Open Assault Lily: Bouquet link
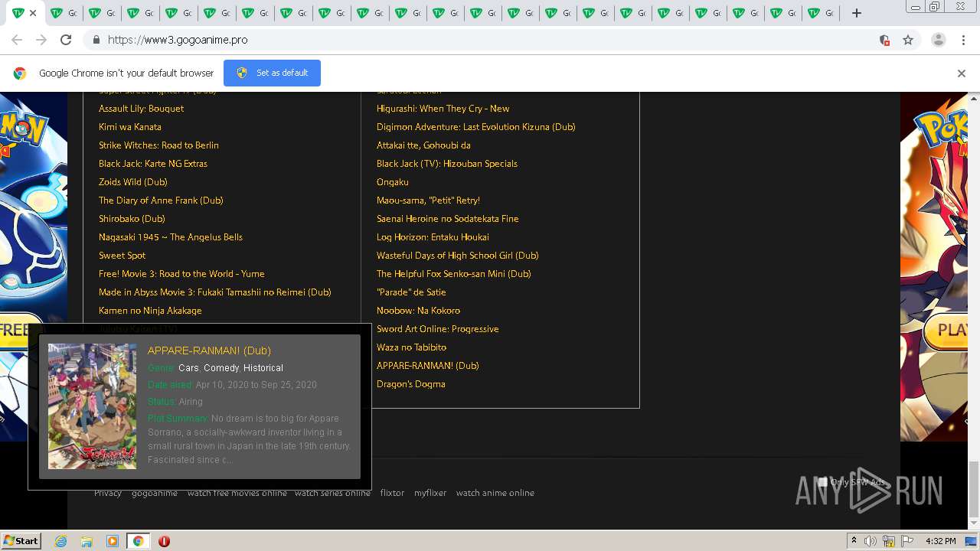Screen dimensions: 980x551 tap(141, 109)
